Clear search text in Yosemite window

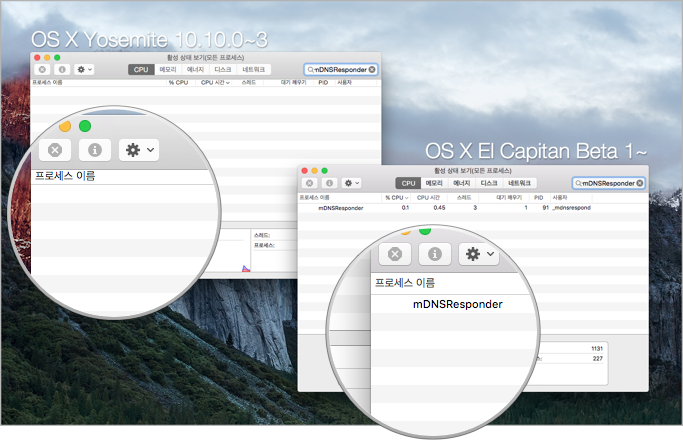(372, 69)
